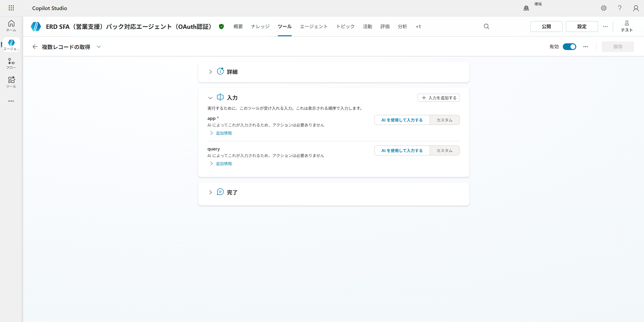Switch to エージェント tab

click(314, 27)
